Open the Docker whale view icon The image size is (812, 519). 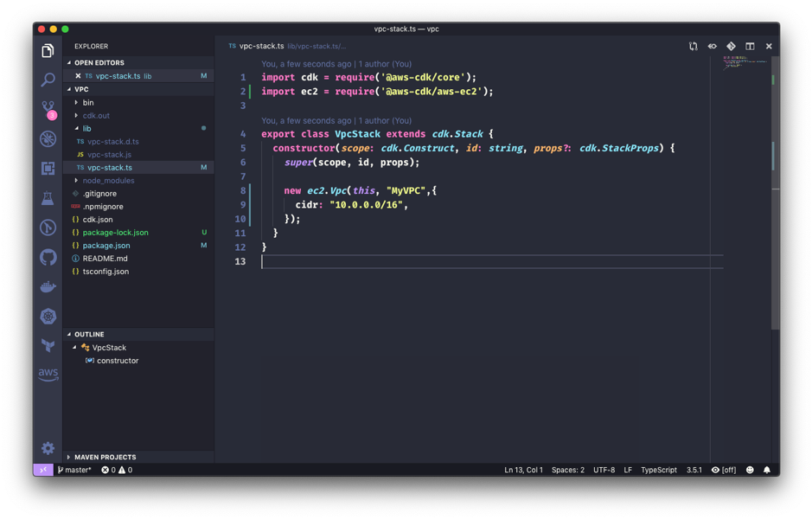[48, 286]
